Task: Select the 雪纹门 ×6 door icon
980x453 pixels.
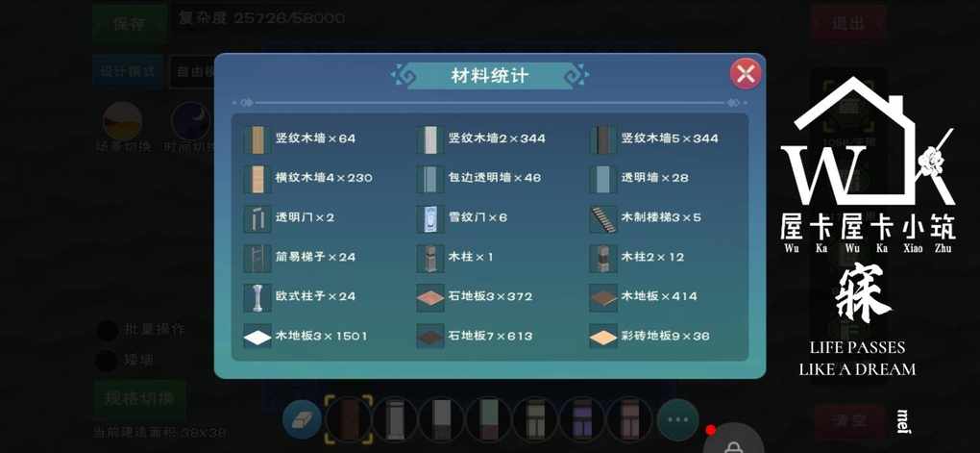Action: (x=430, y=218)
